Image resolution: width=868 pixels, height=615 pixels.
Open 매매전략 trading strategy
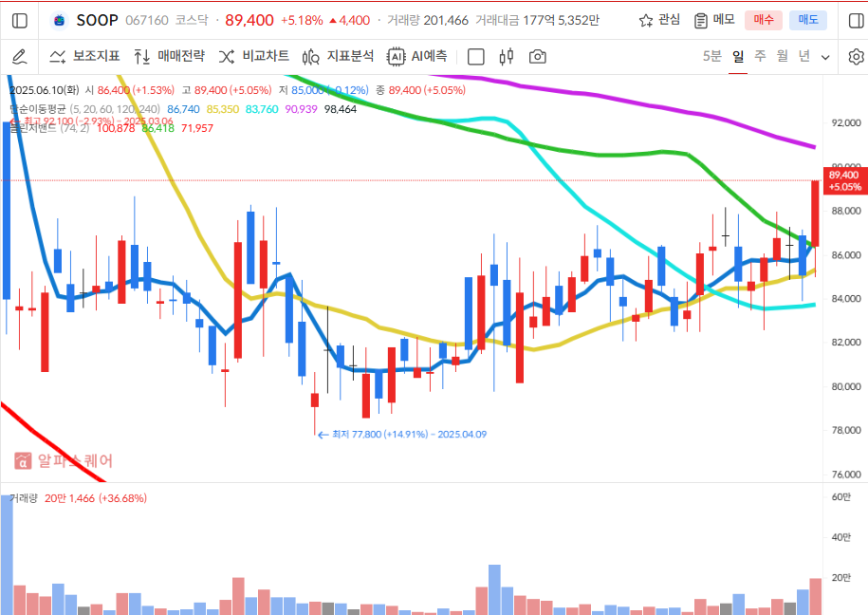pos(170,57)
